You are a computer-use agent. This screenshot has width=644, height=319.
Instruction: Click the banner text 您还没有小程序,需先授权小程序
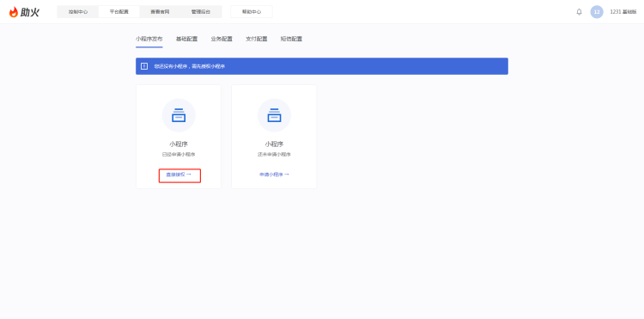[190, 66]
